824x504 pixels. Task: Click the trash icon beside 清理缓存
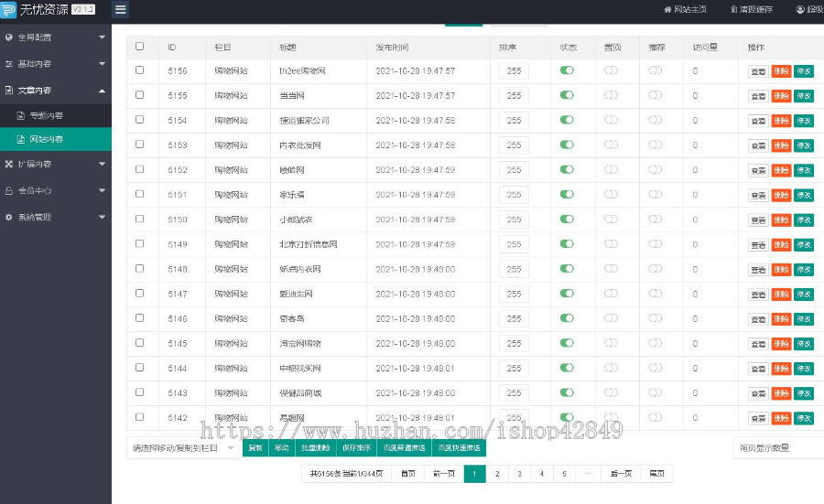[x=733, y=9]
